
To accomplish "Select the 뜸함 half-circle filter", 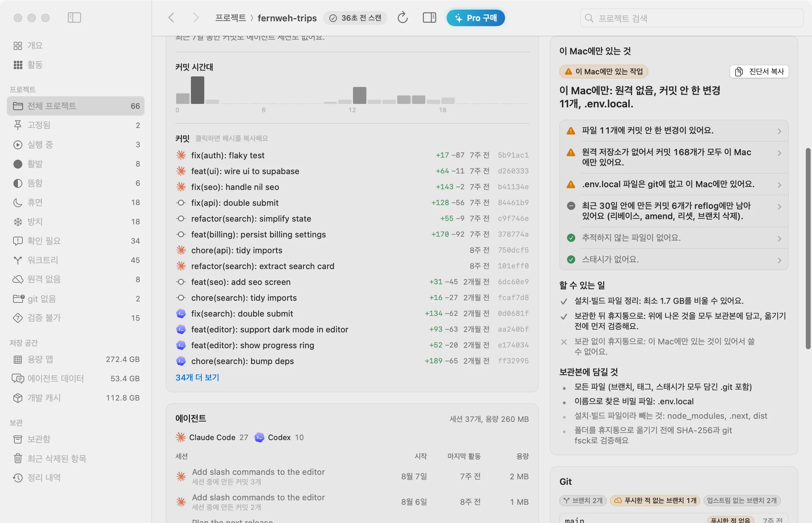I will tap(76, 183).
